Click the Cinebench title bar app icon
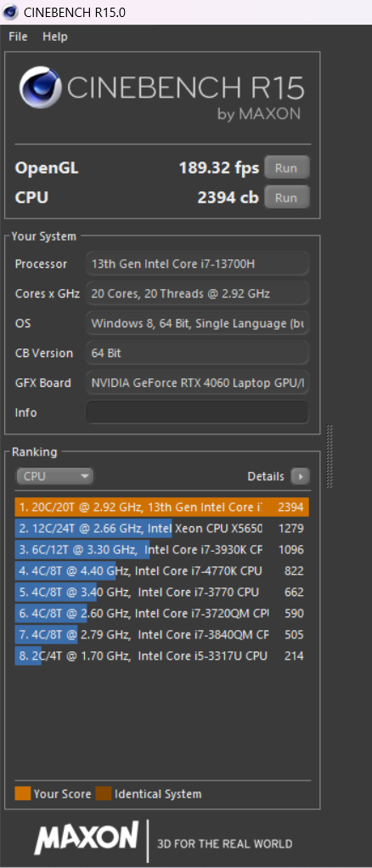This screenshot has height=868, width=372. 11,12
